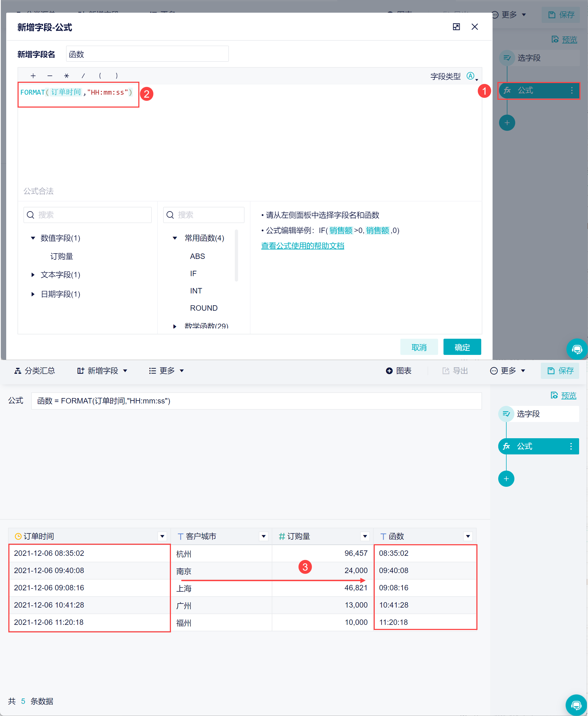
Task: Open the 订单时间 column dropdown arrow
Action: [162, 536]
